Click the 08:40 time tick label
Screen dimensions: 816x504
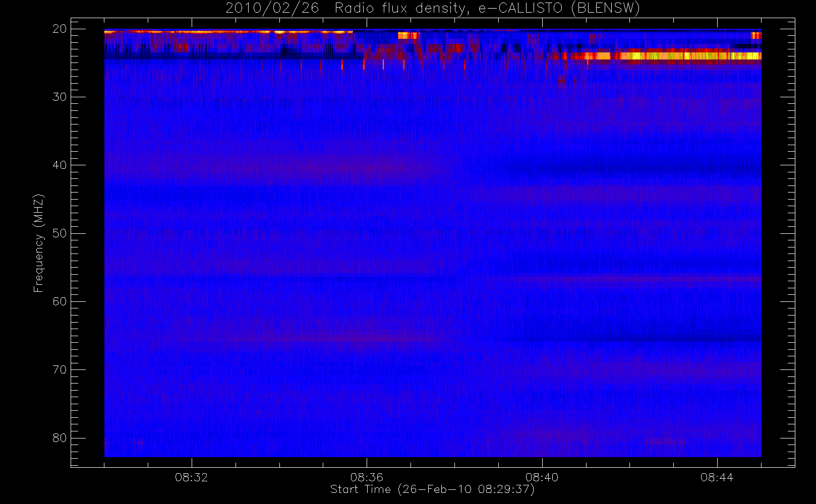(x=542, y=477)
